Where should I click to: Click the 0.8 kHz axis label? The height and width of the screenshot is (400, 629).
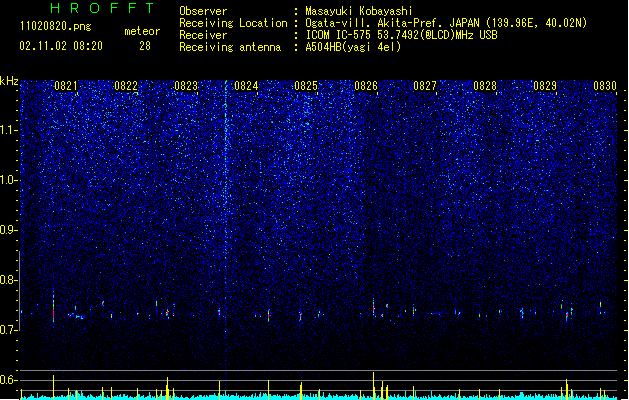pyautogui.click(x=9, y=280)
